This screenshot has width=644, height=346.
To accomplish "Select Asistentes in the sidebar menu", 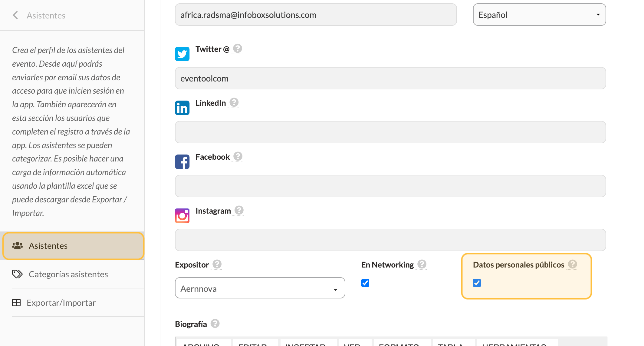I will coord(73,246).
